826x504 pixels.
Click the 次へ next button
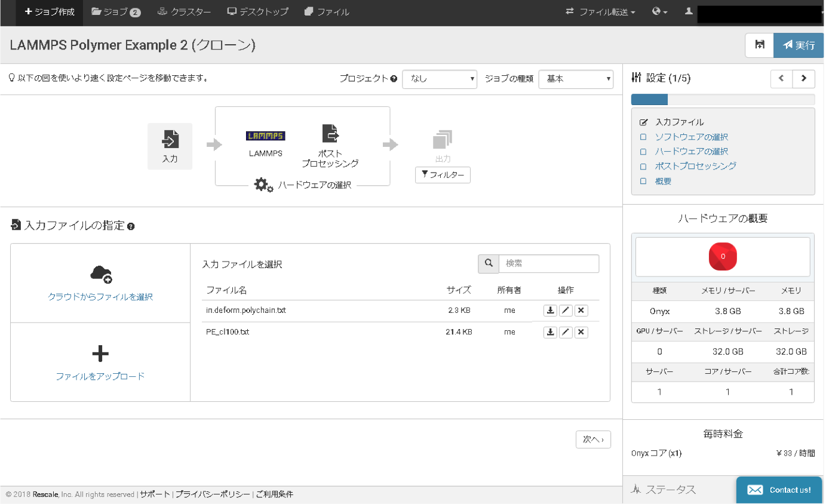593,440
